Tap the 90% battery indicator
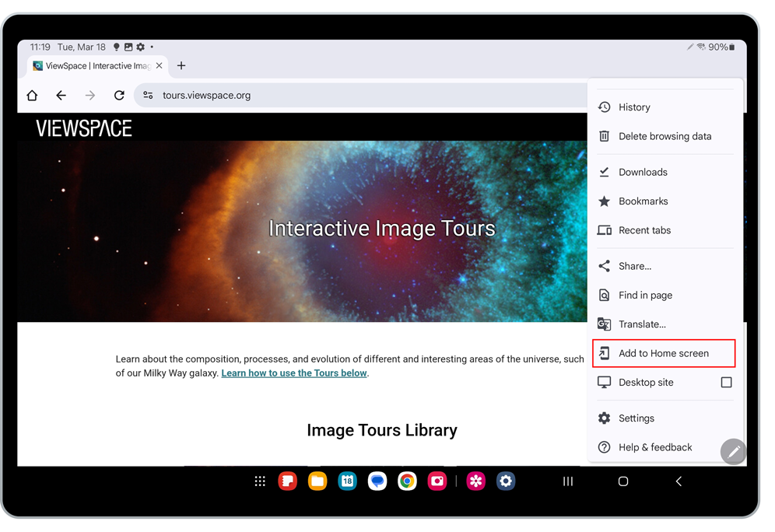This screenshot has height=532, width=775. click(x=721, y=47)
